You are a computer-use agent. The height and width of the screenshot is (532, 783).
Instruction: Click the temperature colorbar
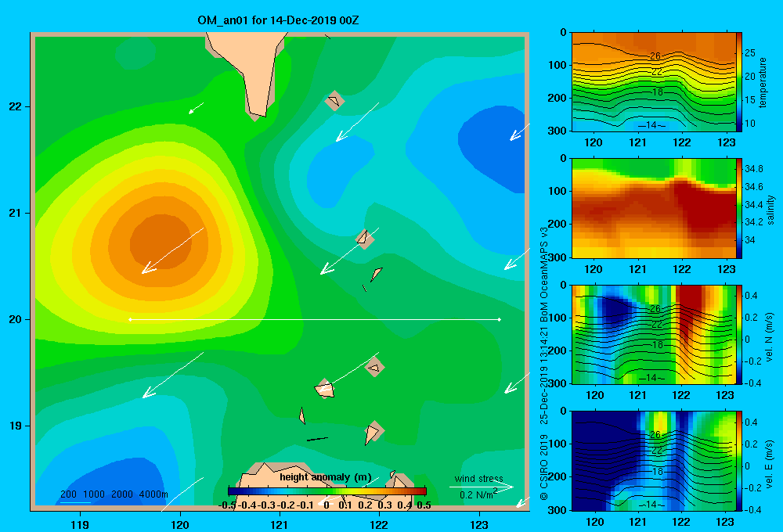[x=739, y=81]
